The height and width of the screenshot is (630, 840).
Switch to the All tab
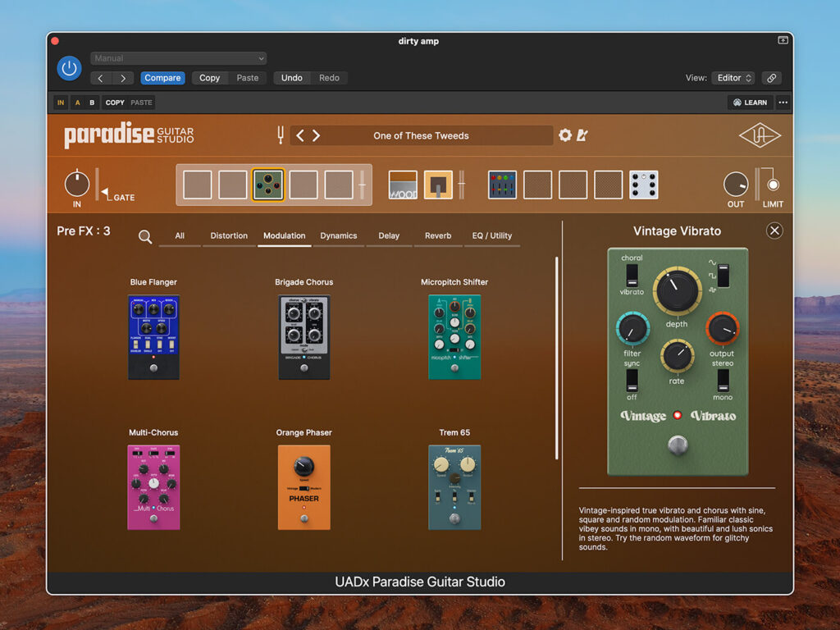tap(180, 235)
